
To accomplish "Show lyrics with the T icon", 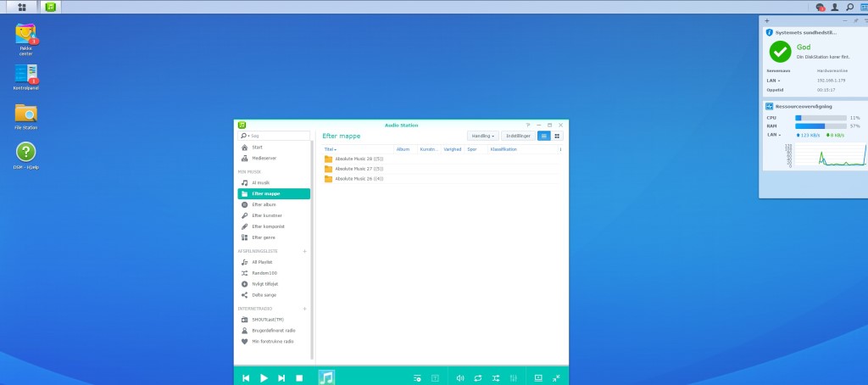I will (x=435, y=378).
